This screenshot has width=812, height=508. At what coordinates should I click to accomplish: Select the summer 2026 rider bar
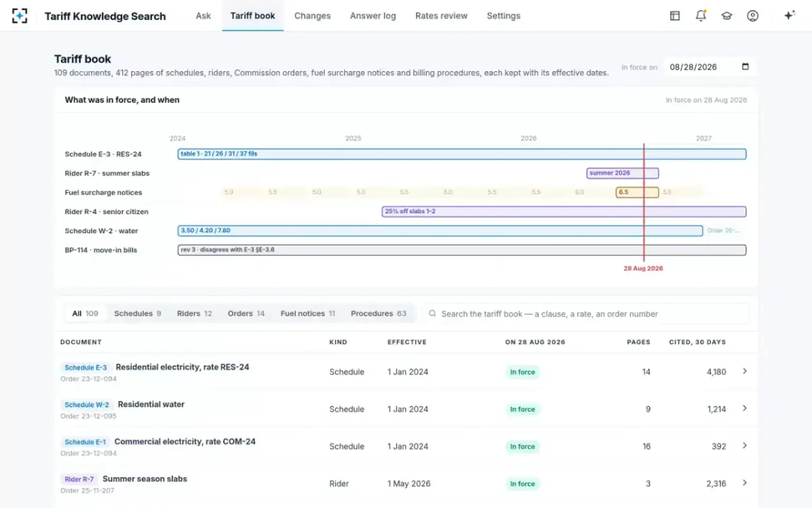(x=623, y=173)
